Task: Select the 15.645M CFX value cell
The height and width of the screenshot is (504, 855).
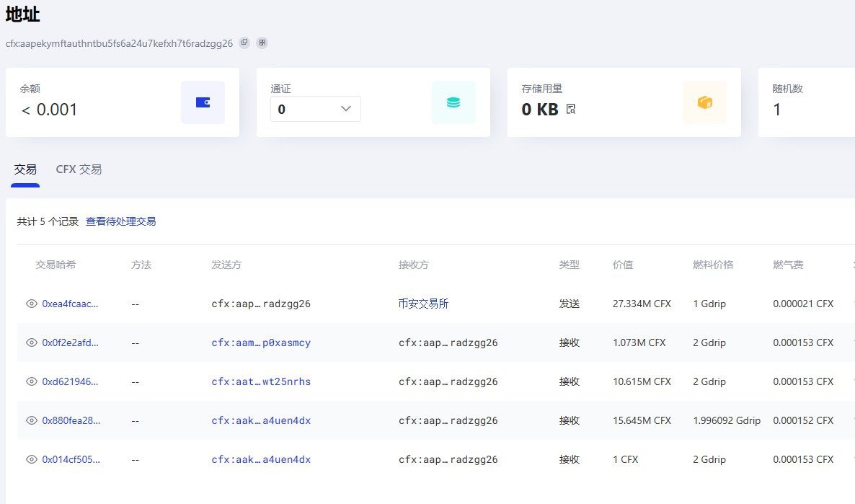Action: point(642,420)
